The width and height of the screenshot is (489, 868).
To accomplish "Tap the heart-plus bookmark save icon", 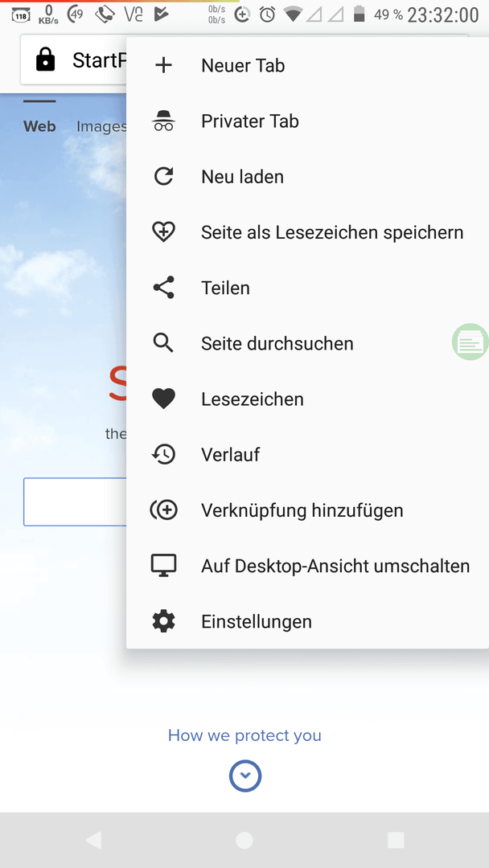I will [163, 232].
